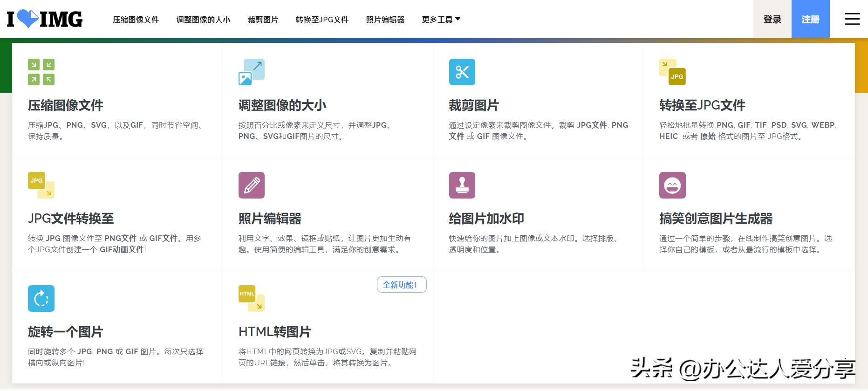Click description starting 转换 JPG 图像文件至
Viewport: 868px width, 391px height.
click(115, 244)
